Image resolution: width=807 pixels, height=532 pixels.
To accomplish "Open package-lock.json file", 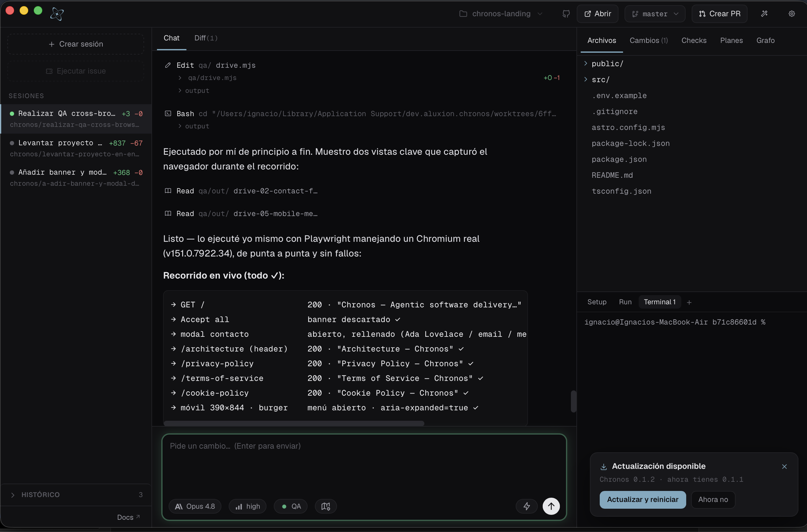I will [x=630, y=143].
